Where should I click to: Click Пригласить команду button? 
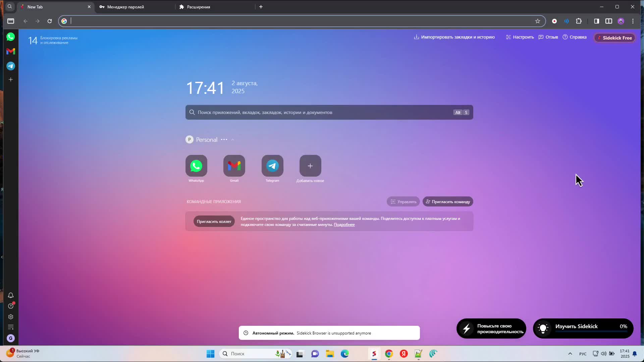448,202
